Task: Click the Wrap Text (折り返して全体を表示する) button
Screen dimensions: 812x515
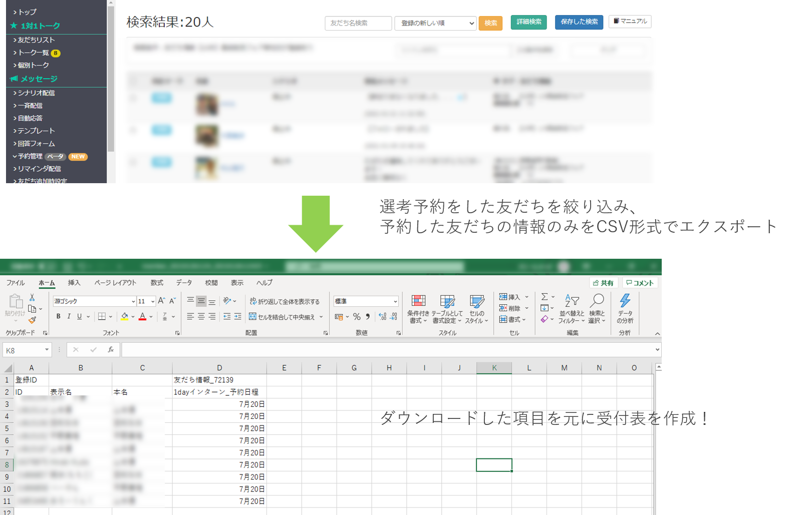Action: tap(285, 301)
